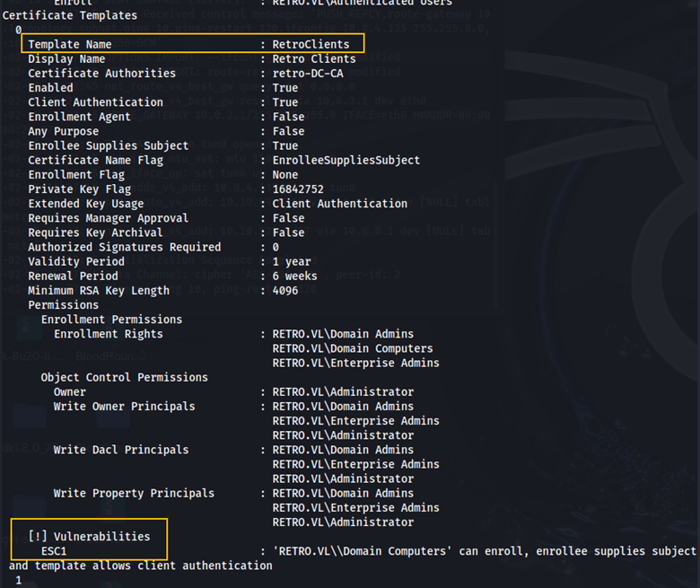This screenshot has height=588, width=700.
Task: Click the Owner RETRO.VL\Administrator value
Action: click(x=343, y=391)
